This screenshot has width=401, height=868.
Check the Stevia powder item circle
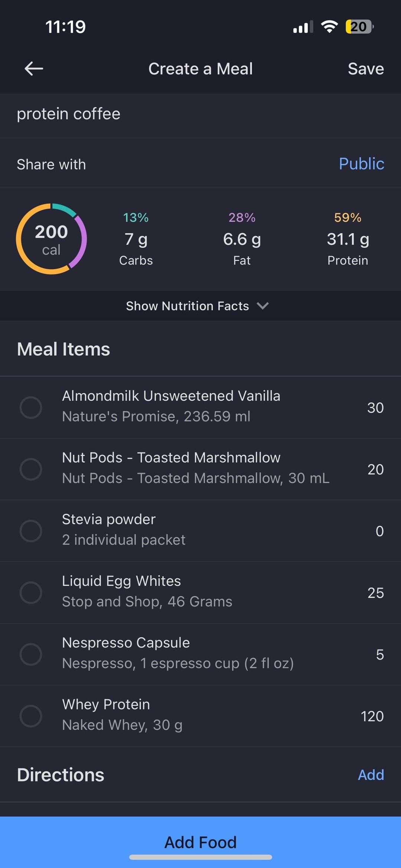(31, 531)
